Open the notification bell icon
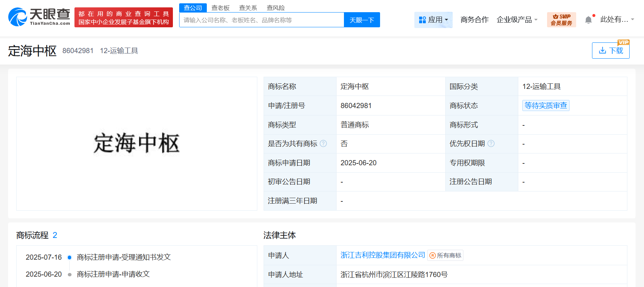The height and width of the screenshot is (287, 644). 589,20
